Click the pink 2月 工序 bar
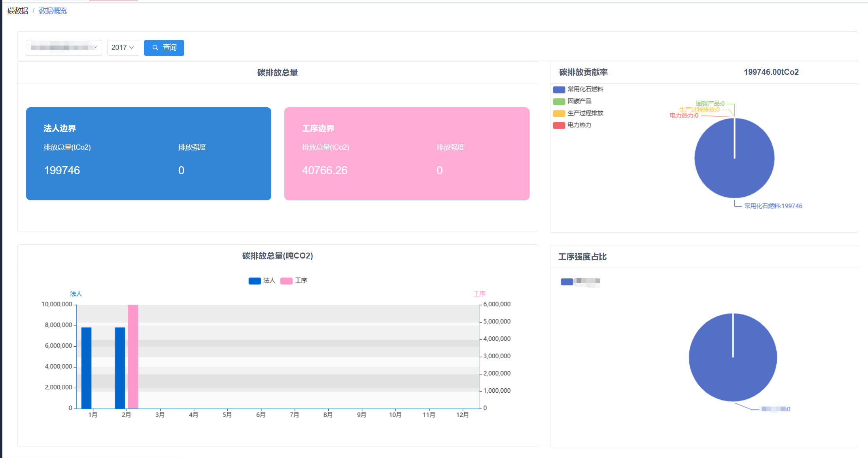This screenshot has height=458, width=868. [x=133, y=357]
